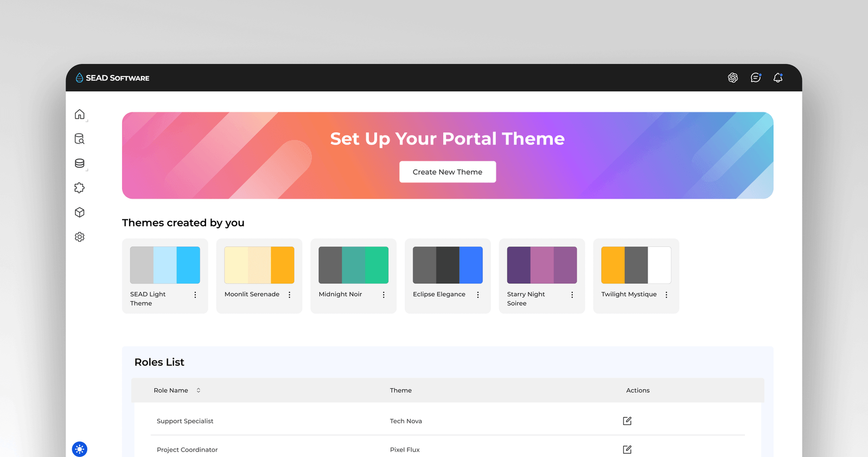The height and width of the screenshot is (457, 868).
Task: Sort the table by Role Name
Action: point(199,390)
